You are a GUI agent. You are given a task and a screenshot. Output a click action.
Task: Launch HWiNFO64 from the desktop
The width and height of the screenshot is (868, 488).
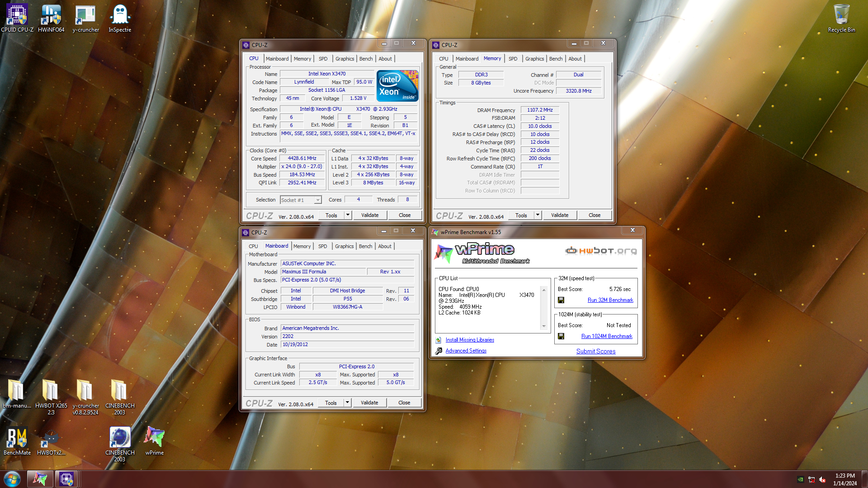click(x=51, y=18)
